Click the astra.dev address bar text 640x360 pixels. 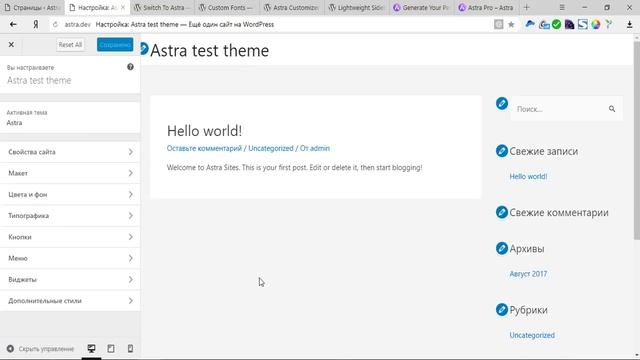[78, 24]
